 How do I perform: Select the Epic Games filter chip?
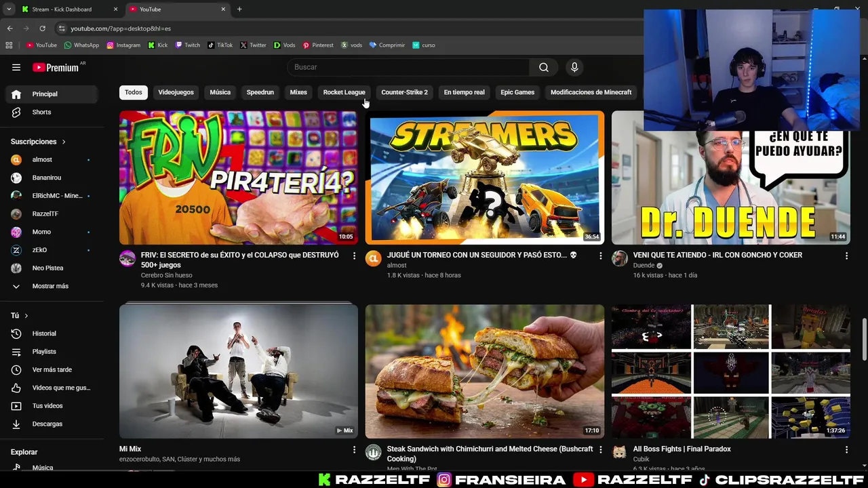pyautogui.click(x=517, y=92)
